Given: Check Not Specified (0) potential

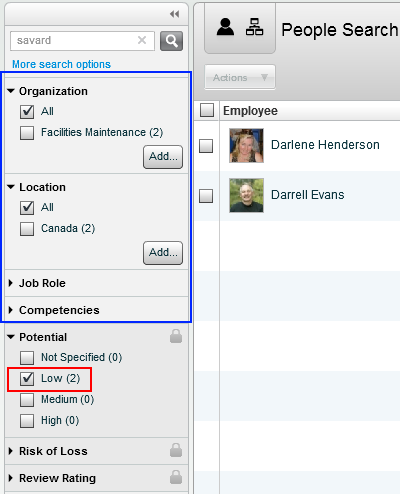Looking at the screenshot, I should click(x=27, y=358).
